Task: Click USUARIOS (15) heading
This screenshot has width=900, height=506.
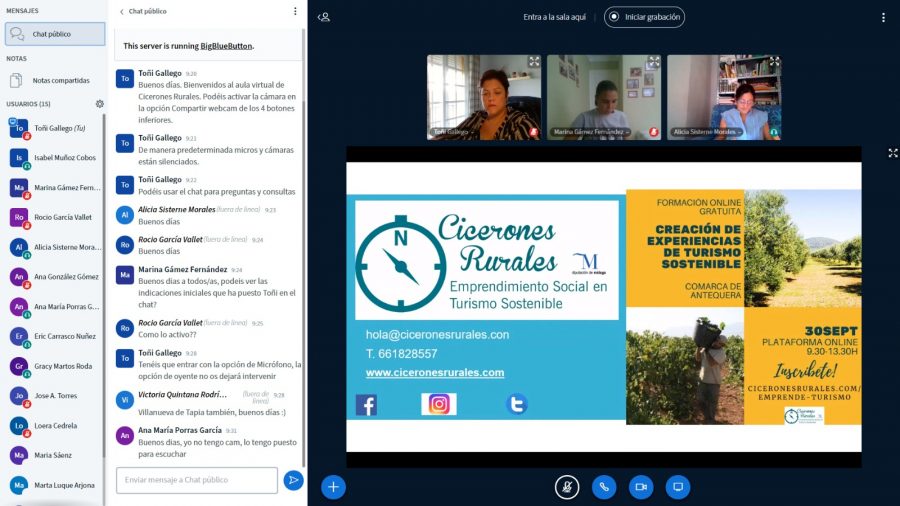Action: tap(28, 104)
